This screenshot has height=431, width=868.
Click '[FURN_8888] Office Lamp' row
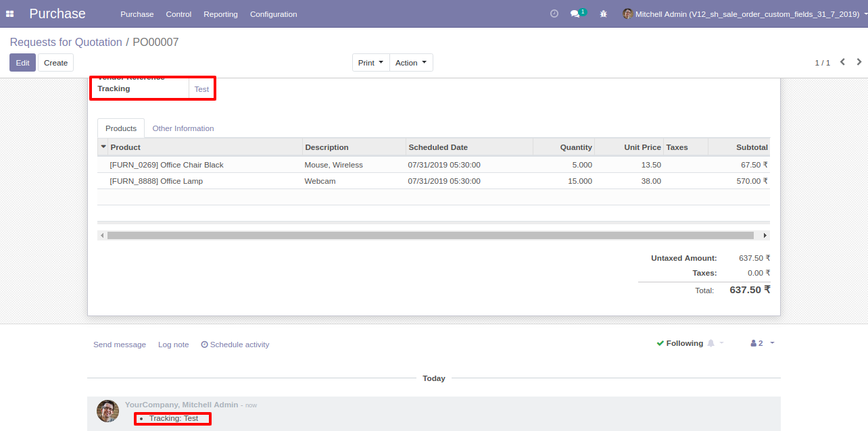pos(433,181)
